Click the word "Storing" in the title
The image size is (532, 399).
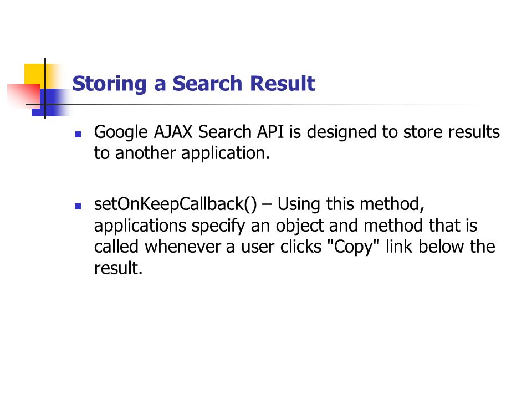(x=110, y=84)
